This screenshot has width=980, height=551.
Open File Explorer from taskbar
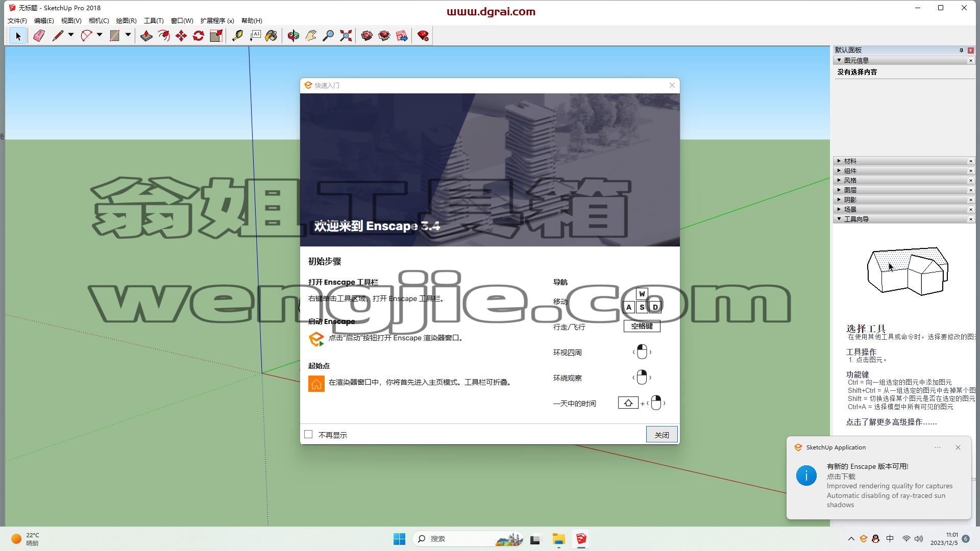pos(558,539)
